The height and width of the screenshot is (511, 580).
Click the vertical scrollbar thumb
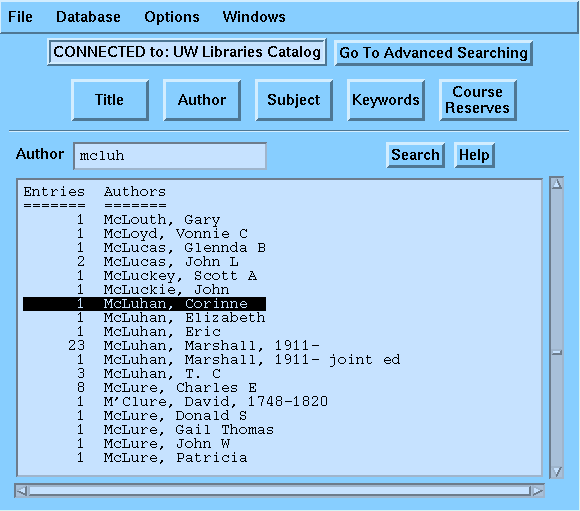point(557,353)
